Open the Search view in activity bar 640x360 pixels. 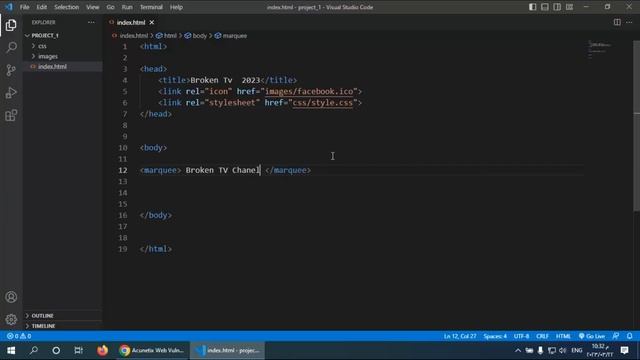[11, 47]
